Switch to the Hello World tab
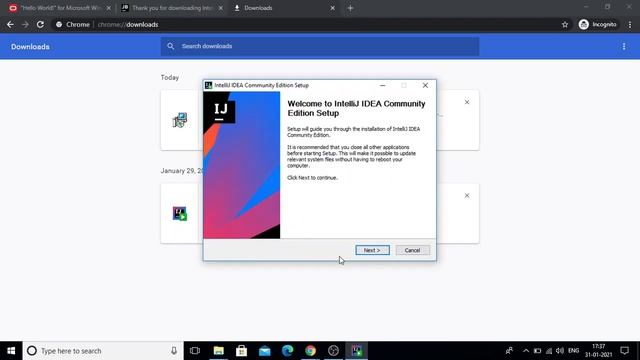This screenshot has width=640, height=360. tap(60, 8)
